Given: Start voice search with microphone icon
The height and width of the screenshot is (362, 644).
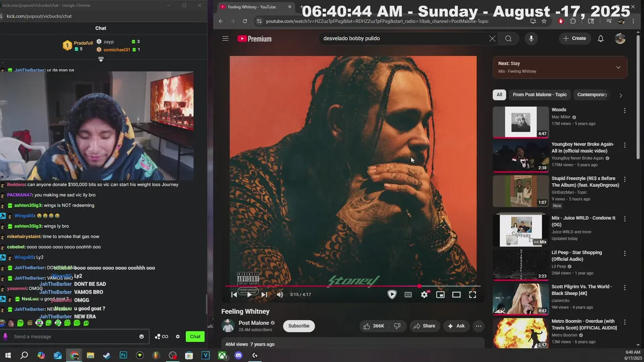Looking at the screenshot, I should (531, 39).
